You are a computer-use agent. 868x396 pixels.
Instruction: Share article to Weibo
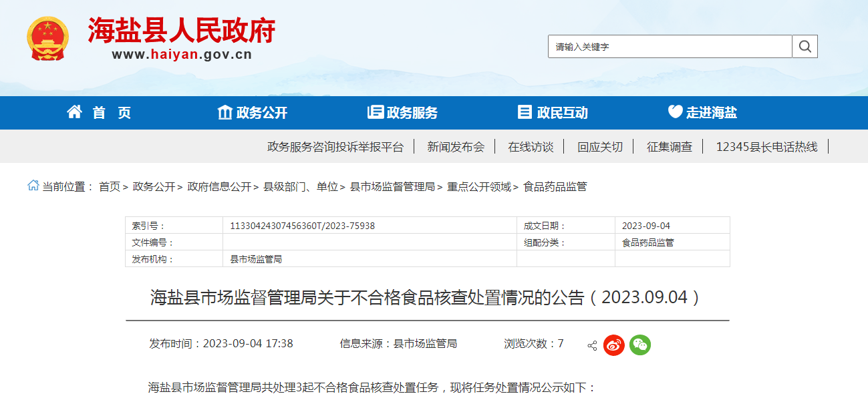614,345
